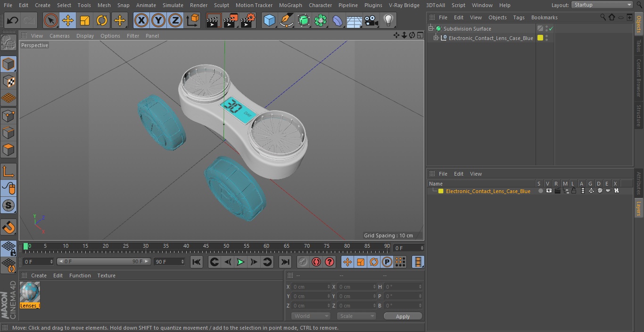The width and height of the screenshot is (644, 332).
Task: Toggle X axis lock
Action: coord(141,21)
